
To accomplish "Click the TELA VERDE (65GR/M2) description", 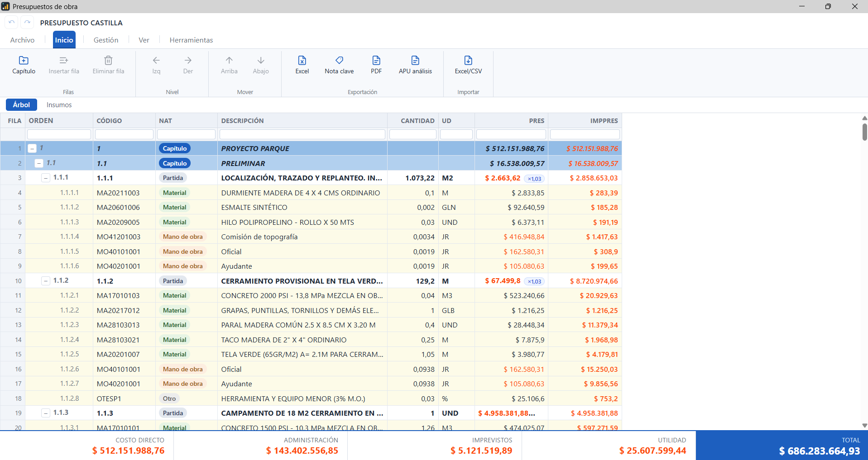I will 302,354.
